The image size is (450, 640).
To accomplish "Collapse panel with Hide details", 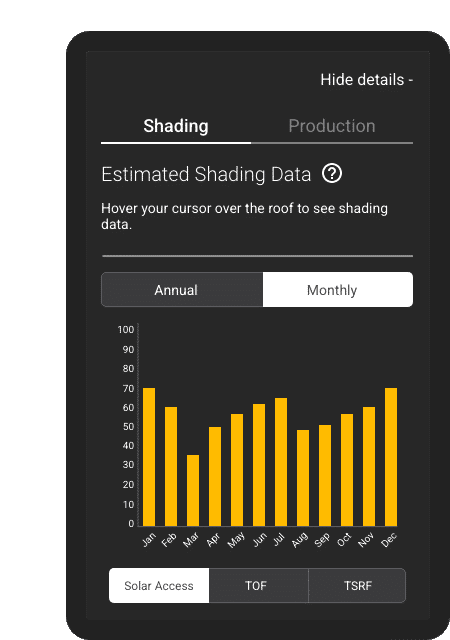I will tap(366, 80).
